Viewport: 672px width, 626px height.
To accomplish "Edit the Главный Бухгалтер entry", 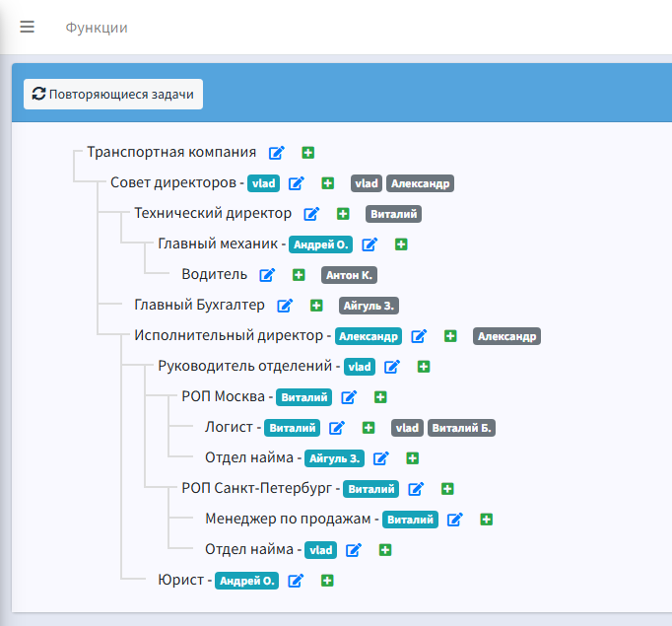I will coord(285,306).
